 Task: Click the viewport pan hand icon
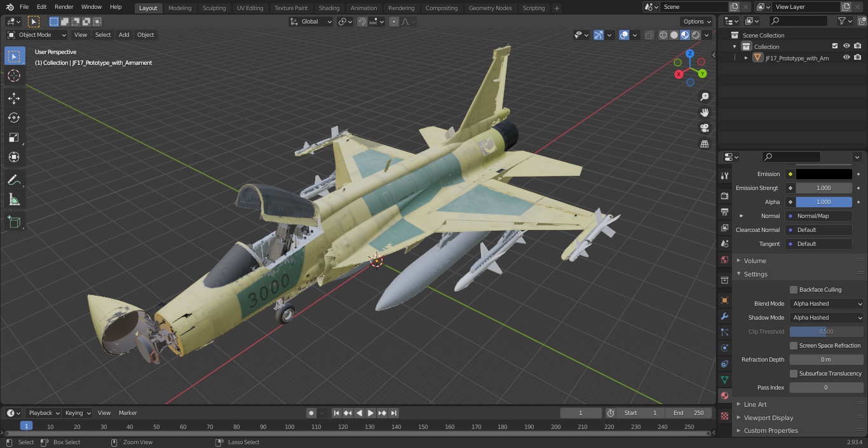705,112
